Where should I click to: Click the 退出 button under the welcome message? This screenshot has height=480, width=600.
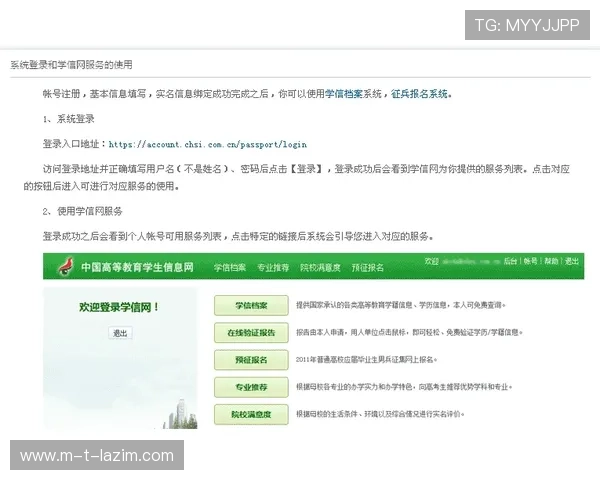[120, 333]
